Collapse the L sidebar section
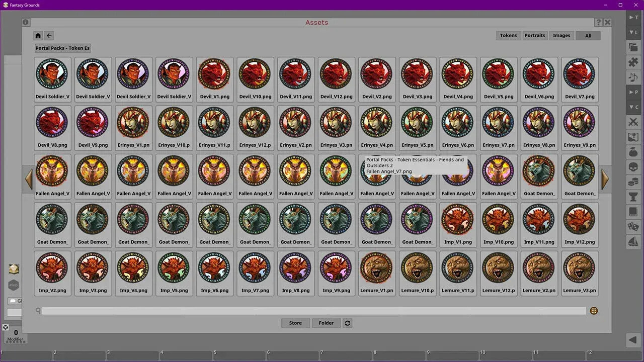 coord(633,32)
